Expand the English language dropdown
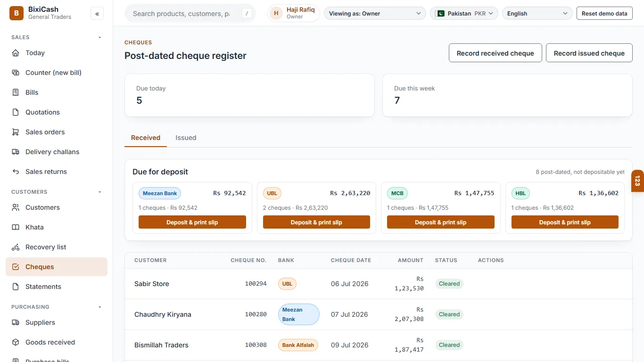The image size is (644, 362). 537,14
